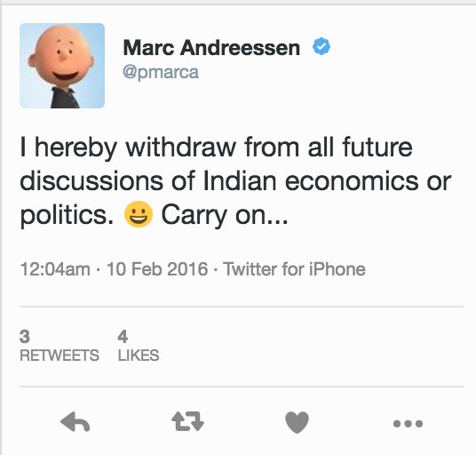The image size is (476, 455).
Task: Open the three-dot more options menu
Action: pos(408,423)
